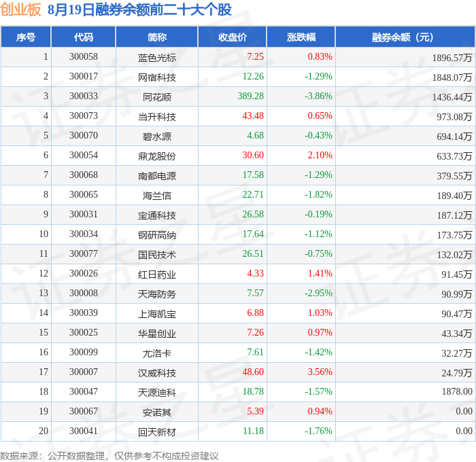476x462 pixels.
Task: Select stock name 同花顺
Action: [x=157, y=96]
